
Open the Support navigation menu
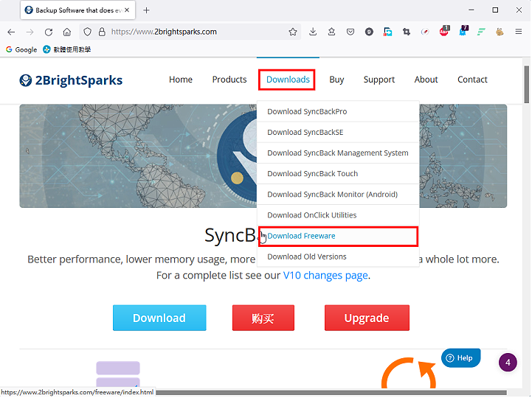click(x=379, y=80)
